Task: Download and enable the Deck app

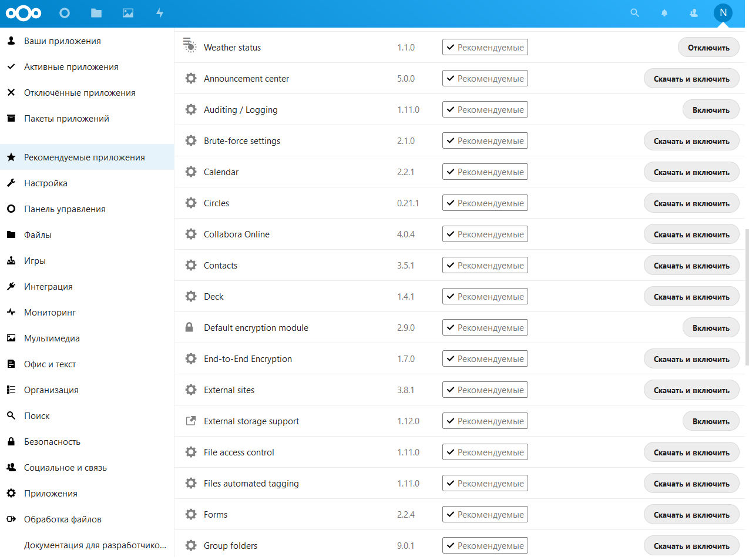Action: pyautogui.click(x=691, y=297)
